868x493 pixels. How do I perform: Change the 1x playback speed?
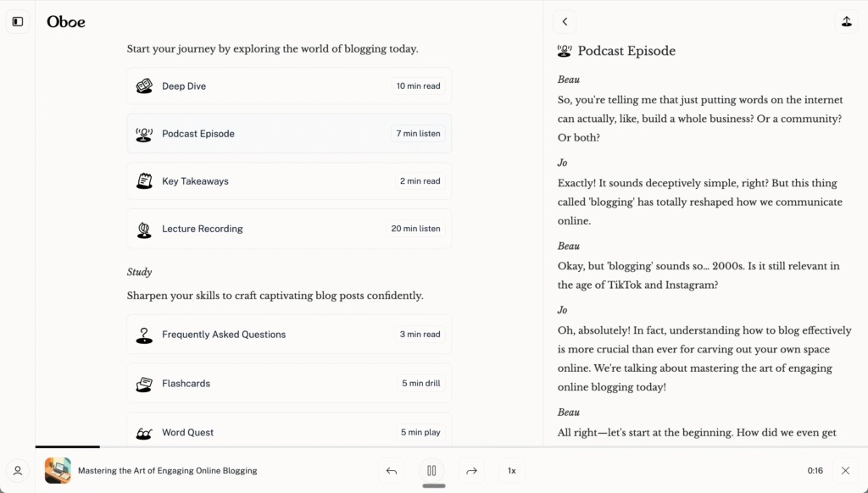(x=511, y=470)
